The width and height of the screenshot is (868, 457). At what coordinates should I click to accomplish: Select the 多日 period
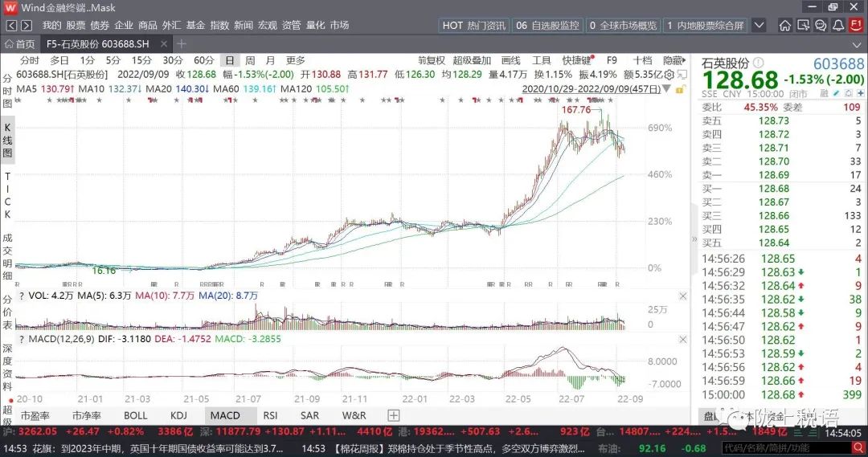[59, 60]
